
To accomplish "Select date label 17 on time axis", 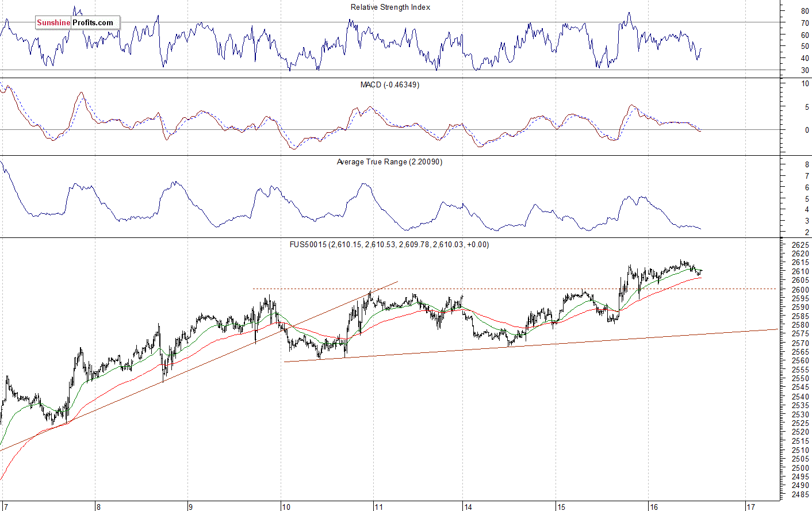I will pyautogui.click(x=750, y=506).
